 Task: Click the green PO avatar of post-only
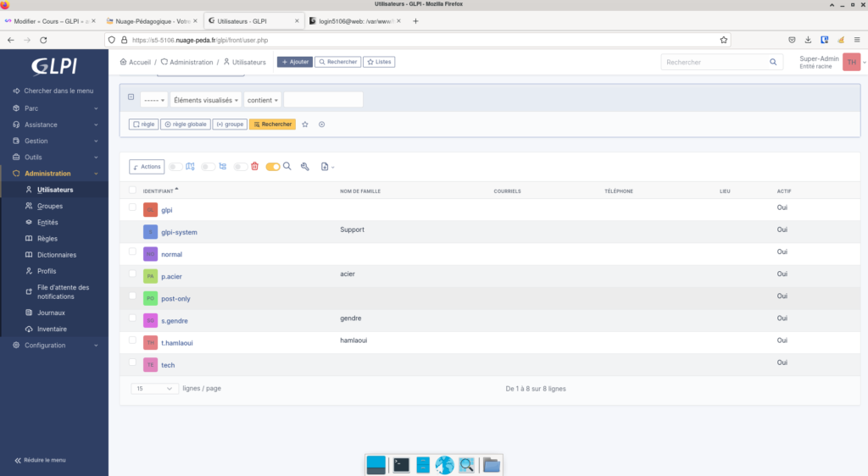tap(150, 298)
